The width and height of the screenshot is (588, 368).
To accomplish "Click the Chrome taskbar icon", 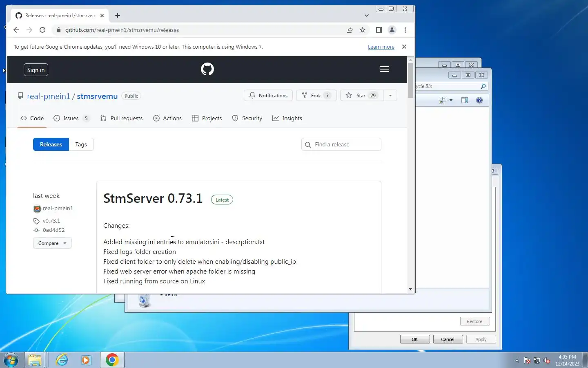I will [x=112, y=360].
